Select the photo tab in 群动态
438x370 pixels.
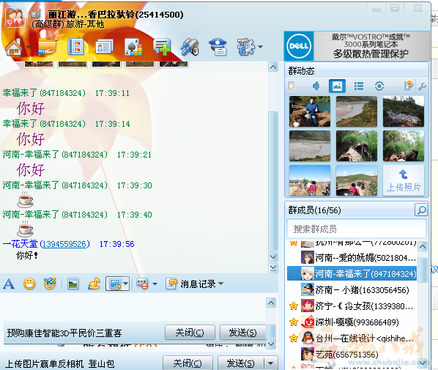[337, 86]
